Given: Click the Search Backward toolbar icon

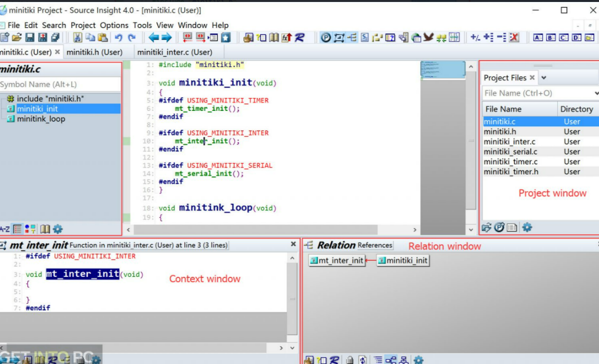Looking at the screenshot, I should click(187, 37).
